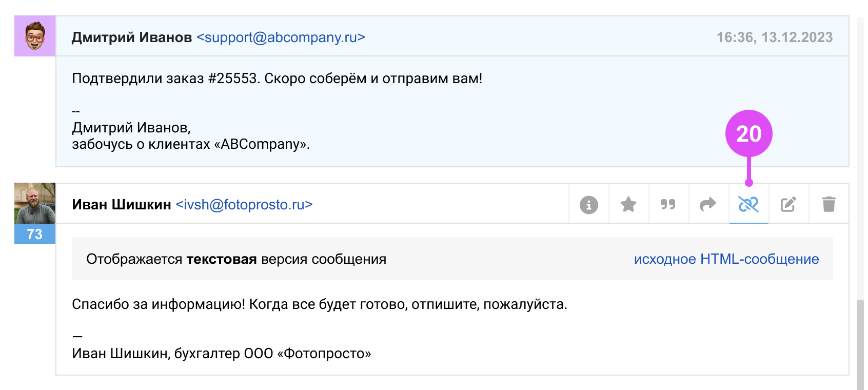Click the broken-link unlink icon
Screen dimensions: 868x390
point(748,205)
